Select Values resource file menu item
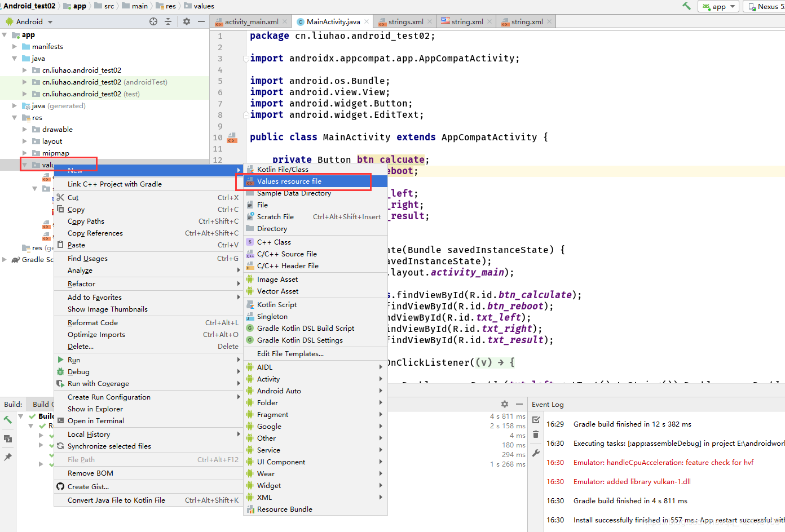The image size is (785, 532). [x=315, y=181]
